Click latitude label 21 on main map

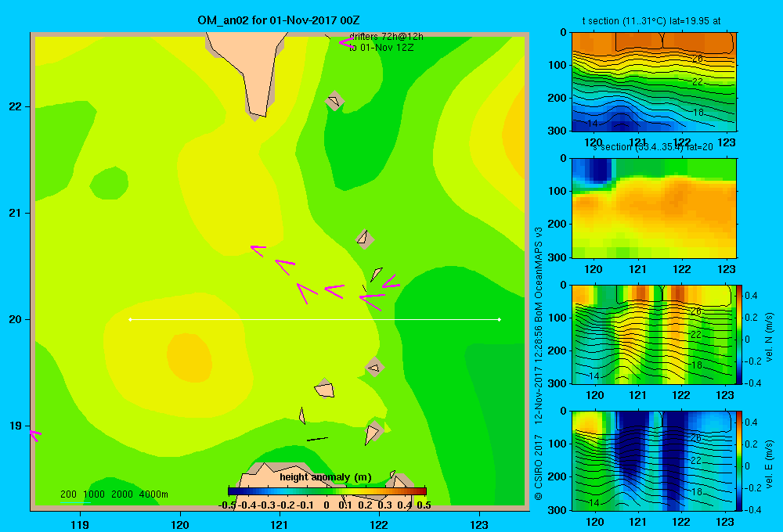pos(16,213)
